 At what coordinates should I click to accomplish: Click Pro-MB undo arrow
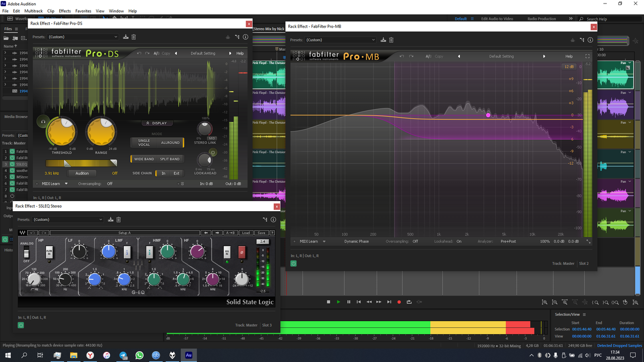pos(401,56)
